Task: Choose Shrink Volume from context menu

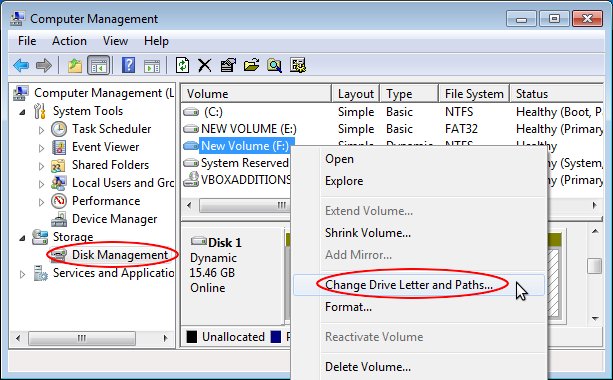Action: click(368, 233)
